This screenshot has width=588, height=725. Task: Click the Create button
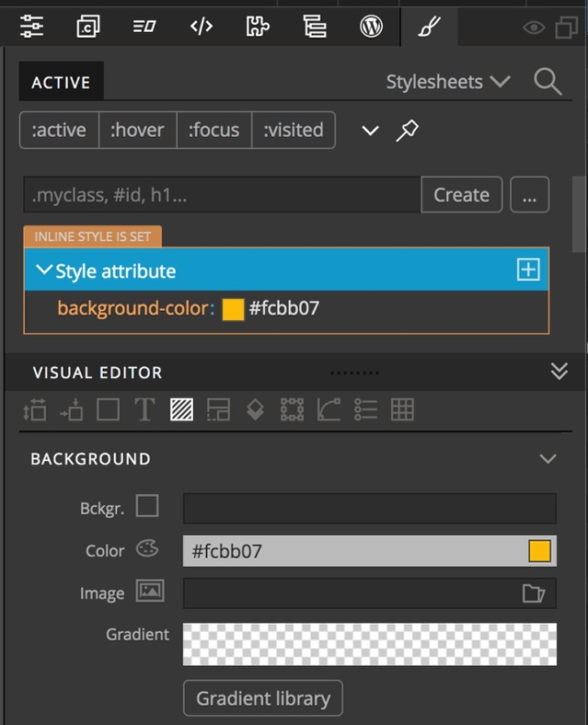point(461,194)
